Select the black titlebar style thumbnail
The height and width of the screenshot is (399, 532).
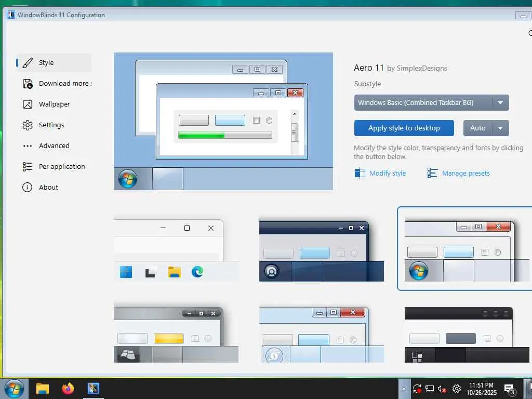click(x=467, y=334)
